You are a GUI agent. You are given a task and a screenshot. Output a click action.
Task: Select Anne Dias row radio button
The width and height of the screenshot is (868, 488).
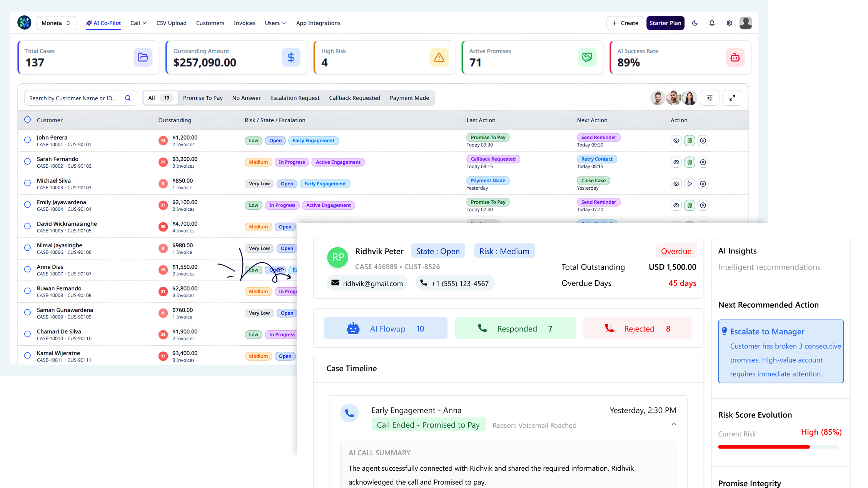tap(27, 269)
